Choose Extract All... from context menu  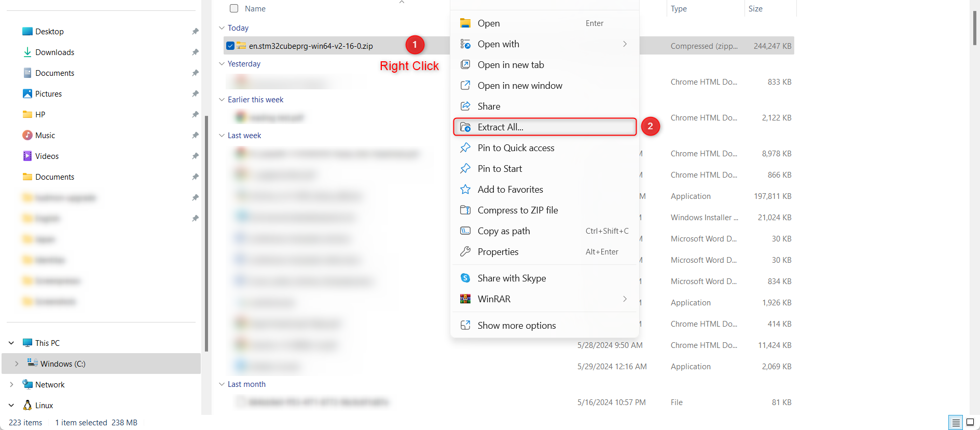(x=545, y=127)
